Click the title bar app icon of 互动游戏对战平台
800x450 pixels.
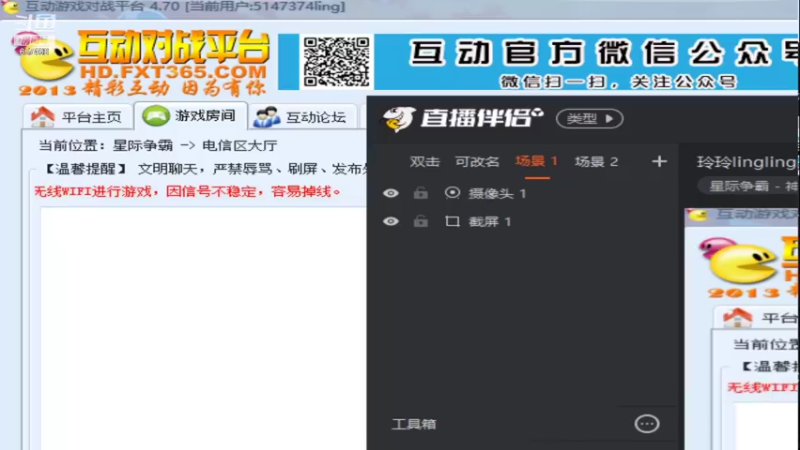10,7
